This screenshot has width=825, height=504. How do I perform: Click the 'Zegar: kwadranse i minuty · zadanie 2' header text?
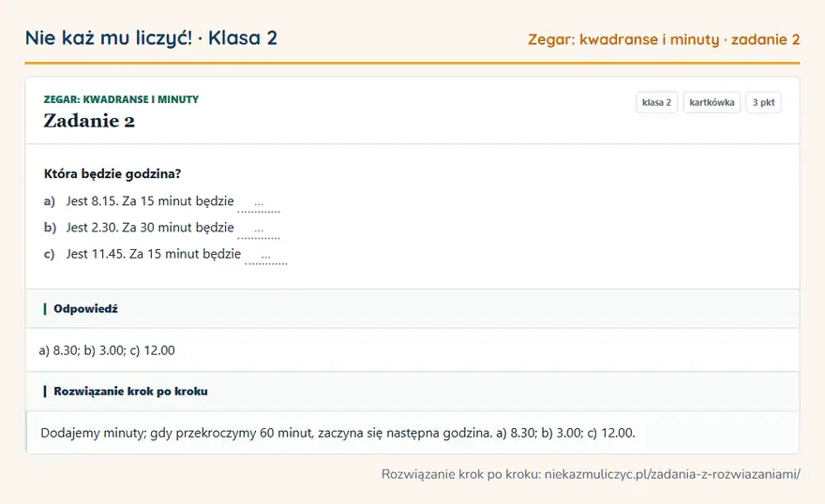664,39
